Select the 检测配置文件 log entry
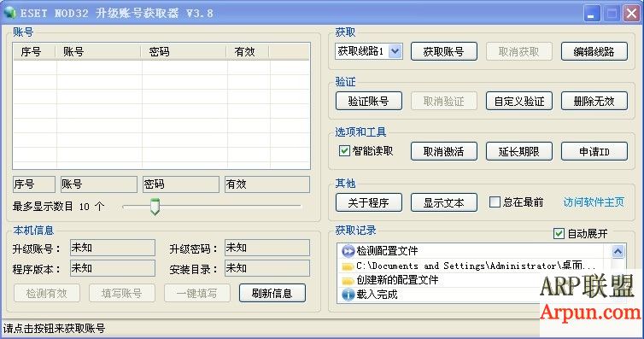The image size is (644, 339). 387,250
